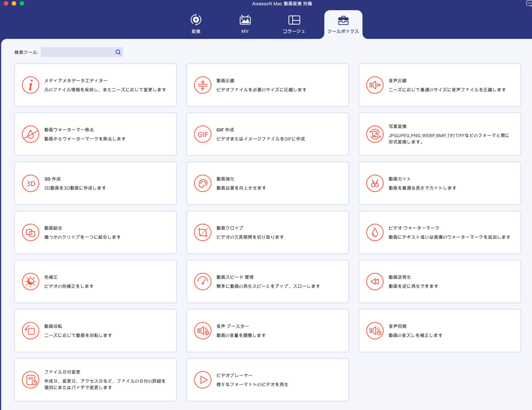Viewport: 532px width, 410px height.
Task: Select the 動画カット cutting tool
Action: point(440,183)
